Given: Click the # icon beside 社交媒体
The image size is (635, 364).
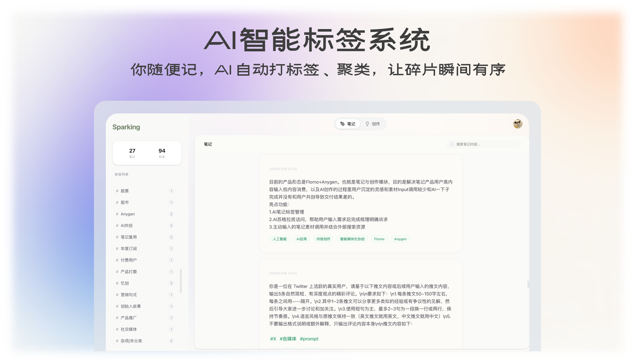Looking at the screenshot, I should click(x=117, y=329).
